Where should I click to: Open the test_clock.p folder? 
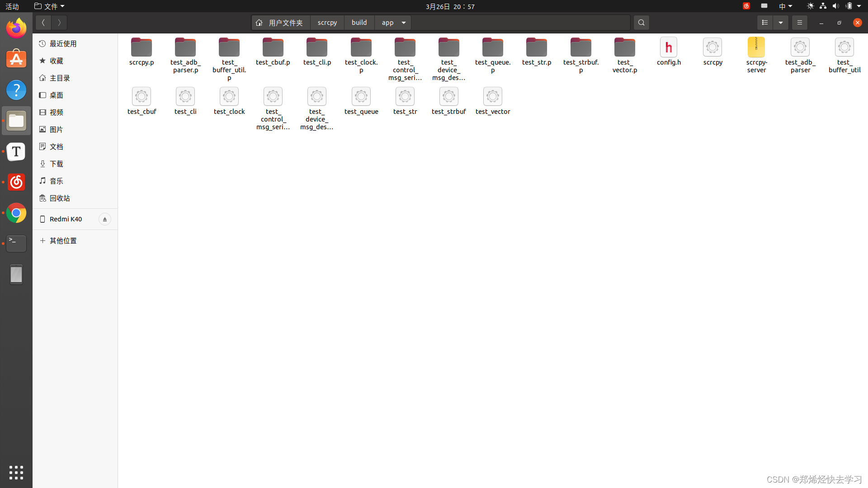(x=361, y=56)
